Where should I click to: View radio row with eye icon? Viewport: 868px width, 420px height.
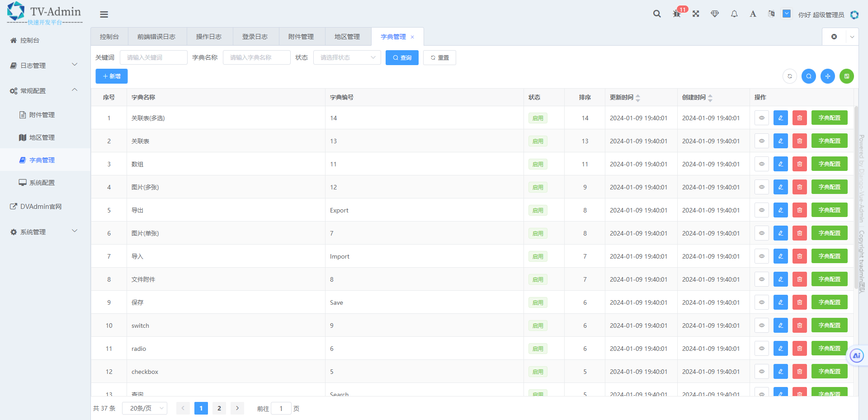point(762,349)
